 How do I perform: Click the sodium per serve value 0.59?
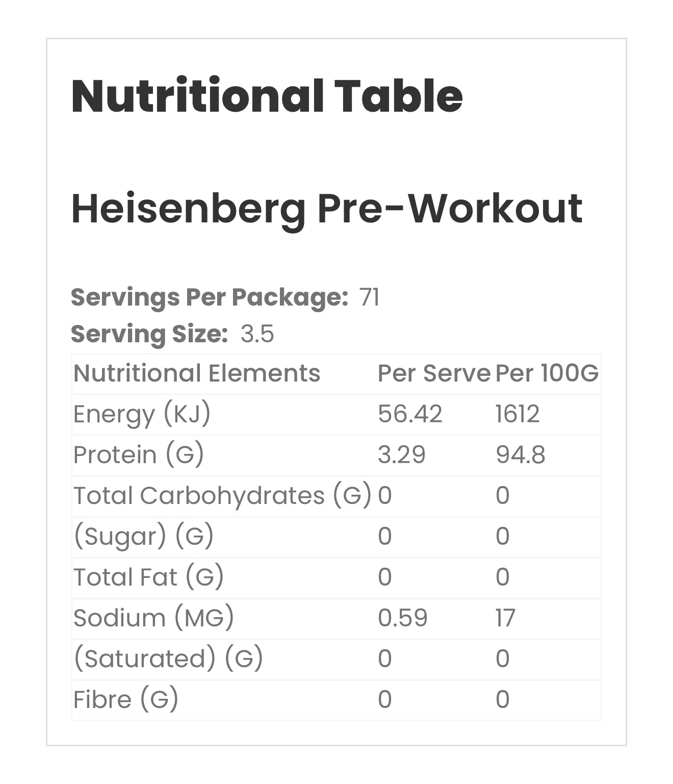[402, 618]
